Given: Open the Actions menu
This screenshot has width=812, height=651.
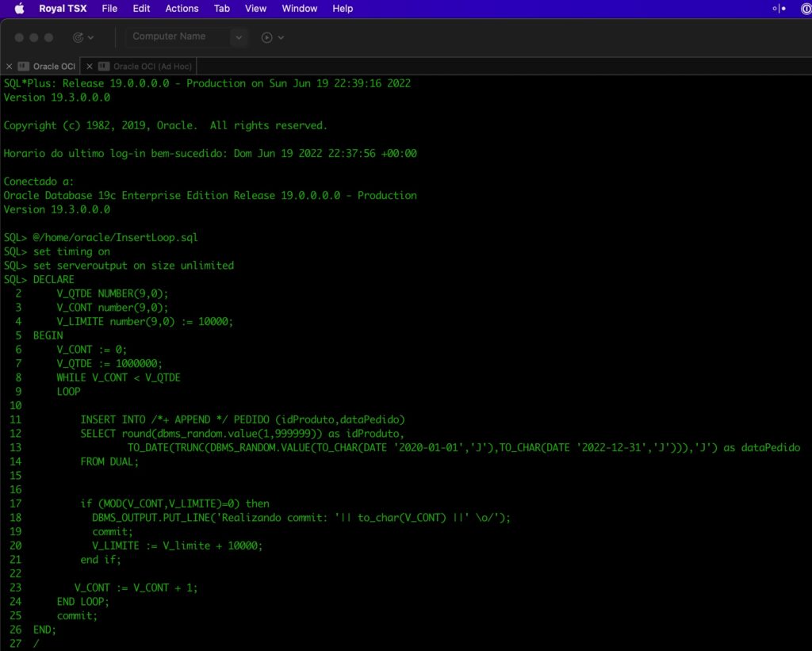Looking at the screenshot, I should point(182,9).
